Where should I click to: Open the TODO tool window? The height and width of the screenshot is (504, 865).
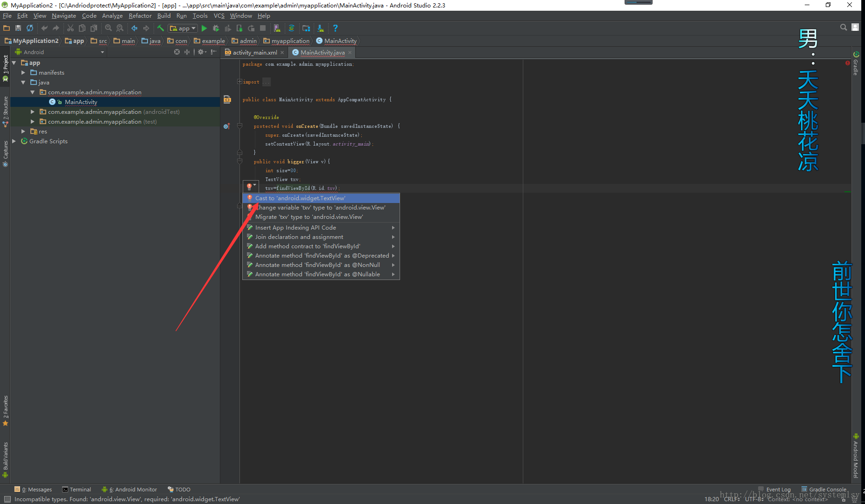point(179,489)
